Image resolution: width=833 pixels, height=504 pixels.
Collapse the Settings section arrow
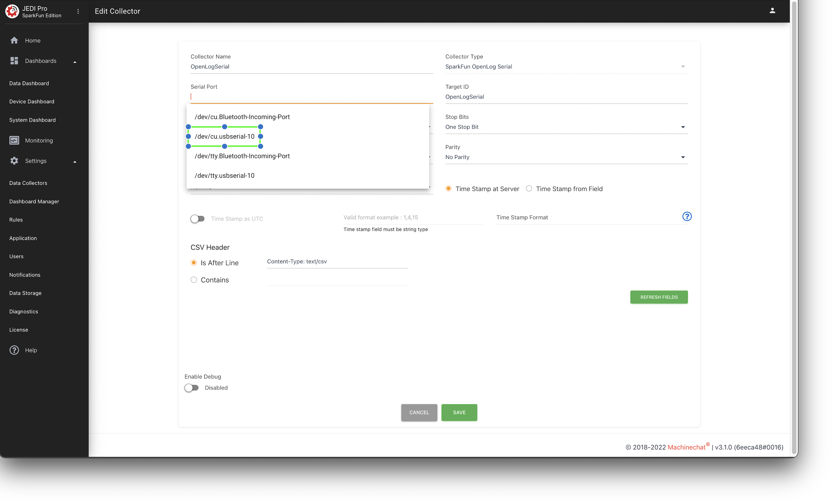pos(75,162)
